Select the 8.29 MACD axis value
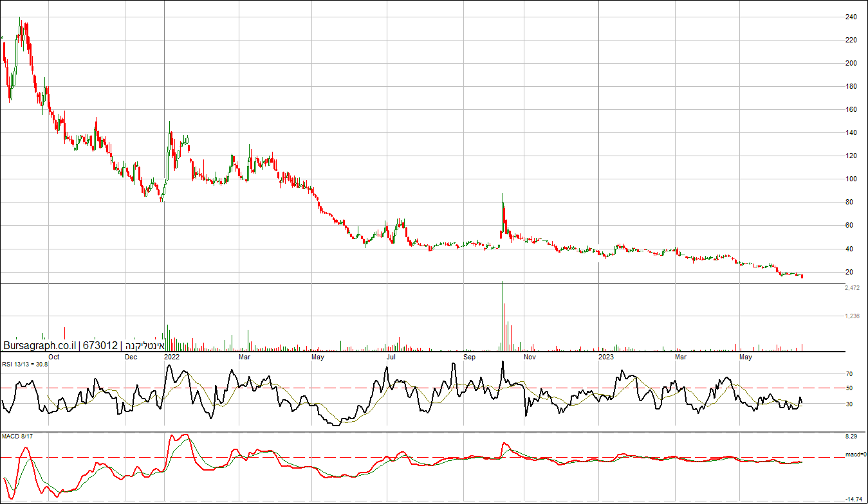This screenshot has height=504, width=868. click(x=851, y=437)
